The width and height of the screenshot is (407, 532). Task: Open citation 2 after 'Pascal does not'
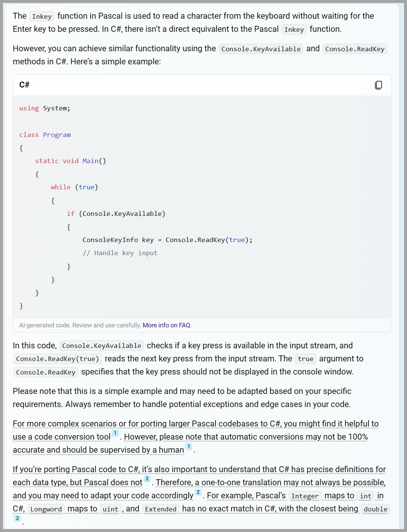[x=147, y=479]
